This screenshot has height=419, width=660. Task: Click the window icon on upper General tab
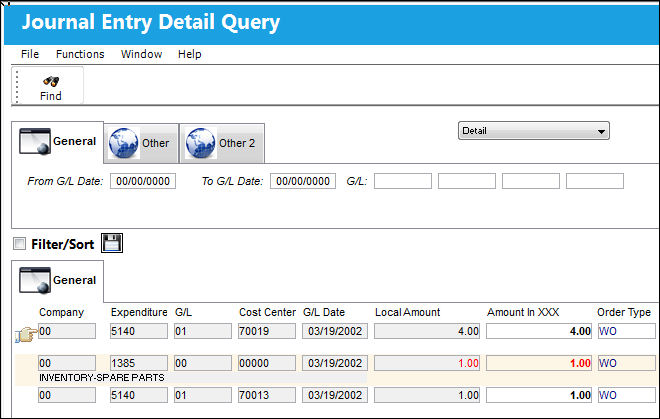point(35,141)
